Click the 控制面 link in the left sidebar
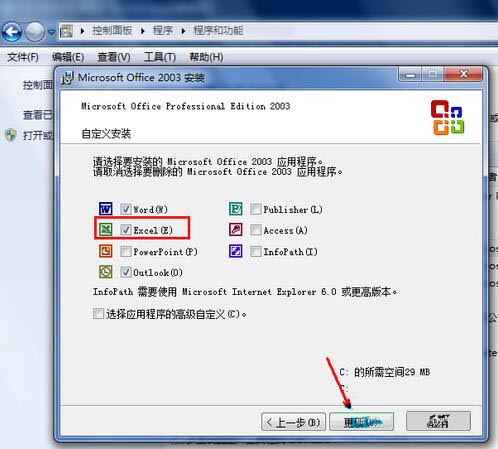This screenshot has width=498, height=449. click(x=38, y=85)
